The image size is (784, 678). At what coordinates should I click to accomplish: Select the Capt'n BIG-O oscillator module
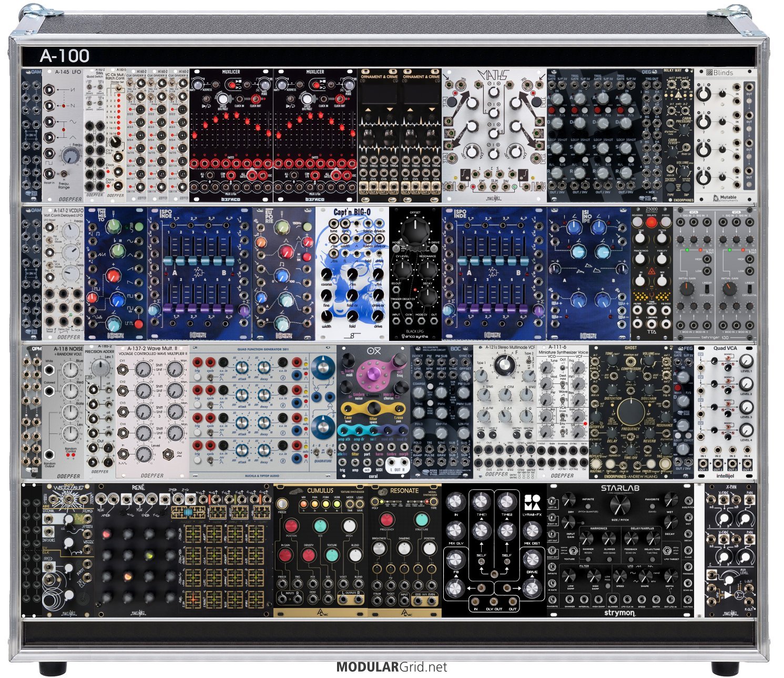(x=352, y=273)
